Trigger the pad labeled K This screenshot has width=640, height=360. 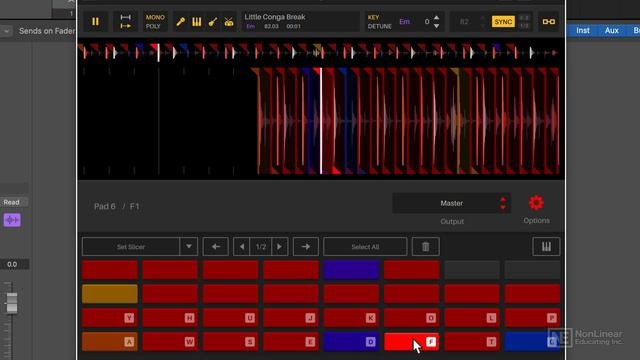click(x=351, y=318)
